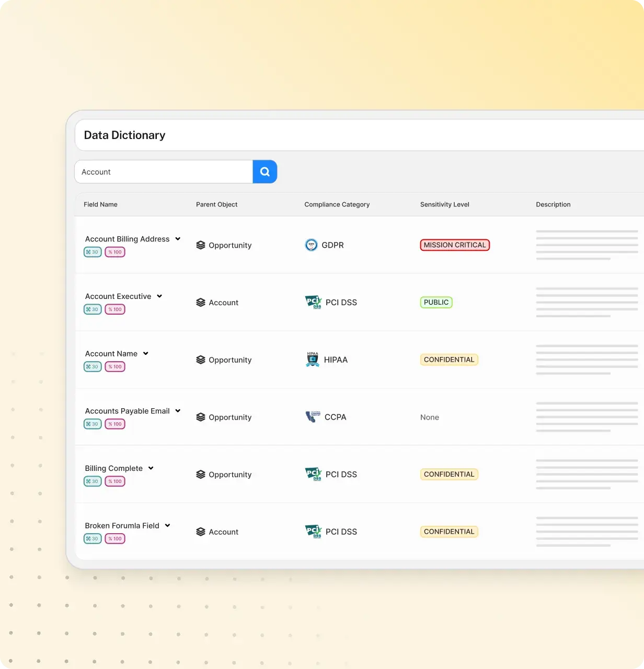Click the MISSION CRITICAL sensitivity tag
This screenshot has height=669, width=644.
tap(455, 245)
